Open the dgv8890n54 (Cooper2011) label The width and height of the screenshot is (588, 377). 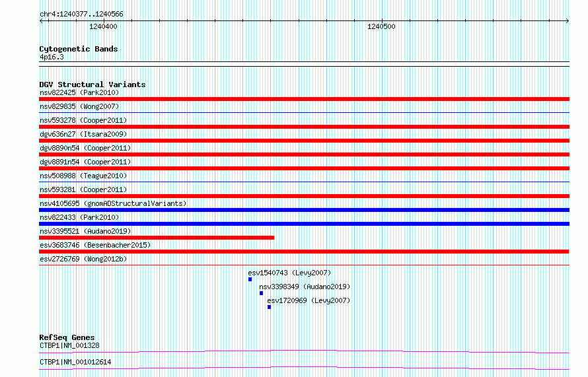coord(85,148)
